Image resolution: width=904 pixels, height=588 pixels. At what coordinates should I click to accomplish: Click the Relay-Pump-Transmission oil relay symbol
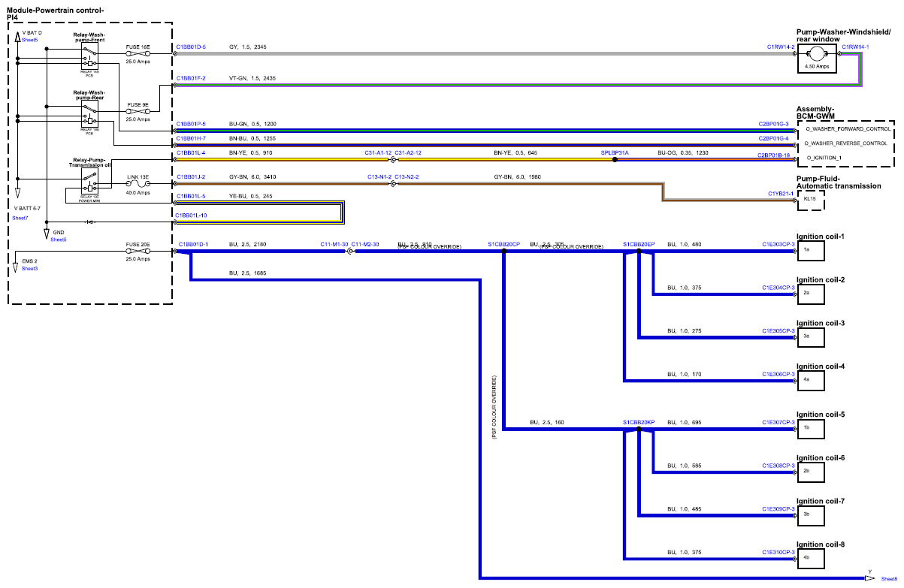(x=90, y=181)
